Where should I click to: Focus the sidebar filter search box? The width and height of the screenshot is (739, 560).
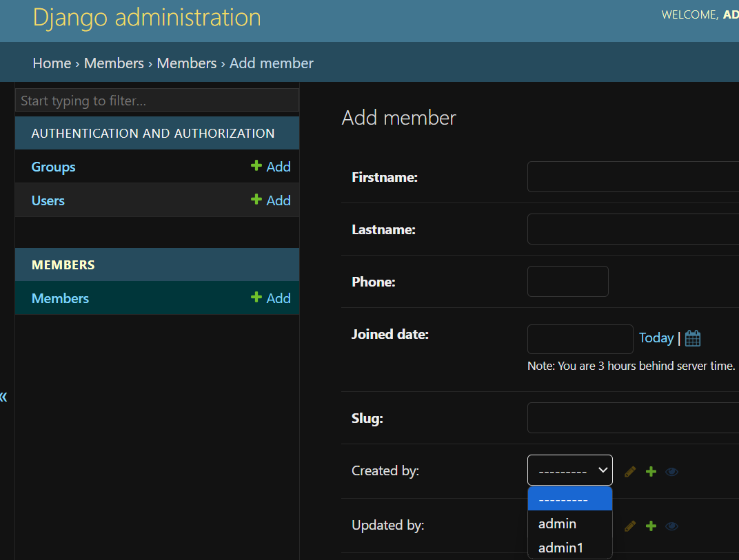tap(157, 101)
